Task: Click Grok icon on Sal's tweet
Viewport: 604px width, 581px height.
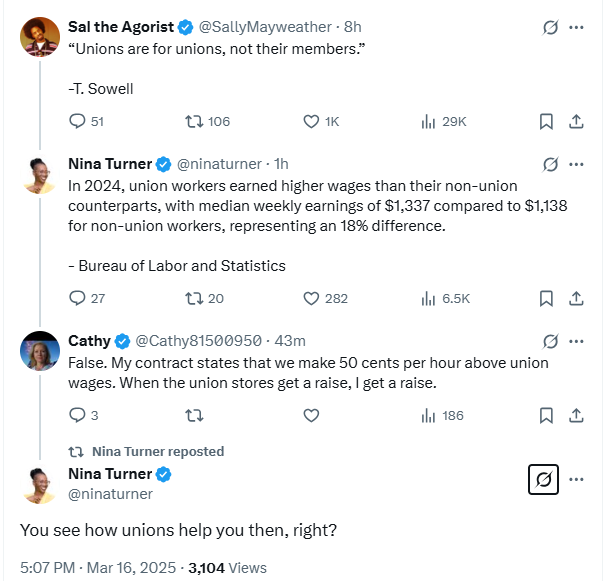Action: (549, 27)
